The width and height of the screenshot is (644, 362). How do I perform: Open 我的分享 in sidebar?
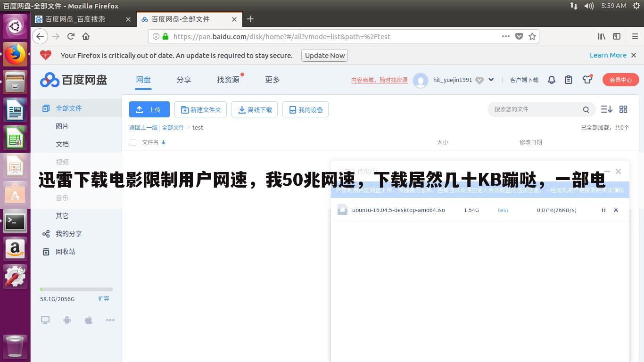69,234
